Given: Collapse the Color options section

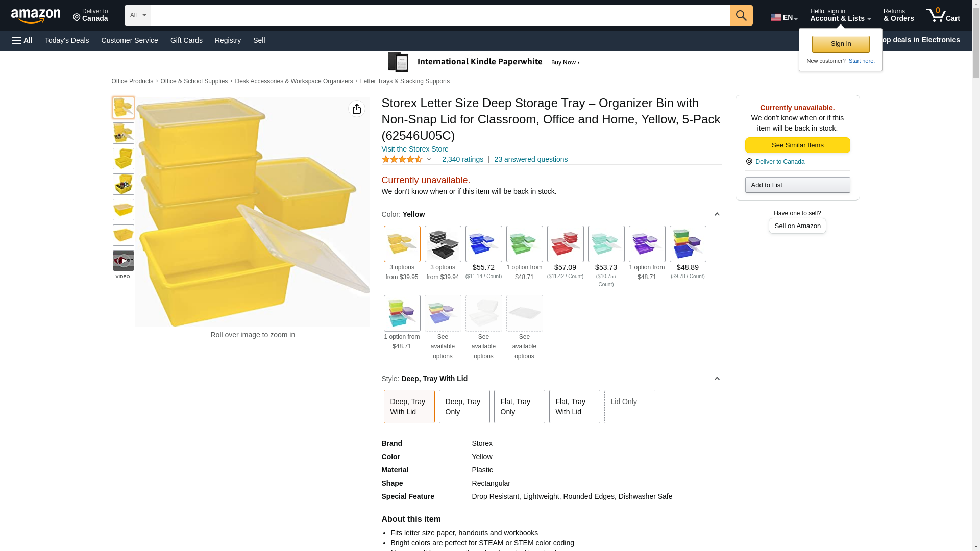Looking at the screenshot, I should tap(717, 214).
